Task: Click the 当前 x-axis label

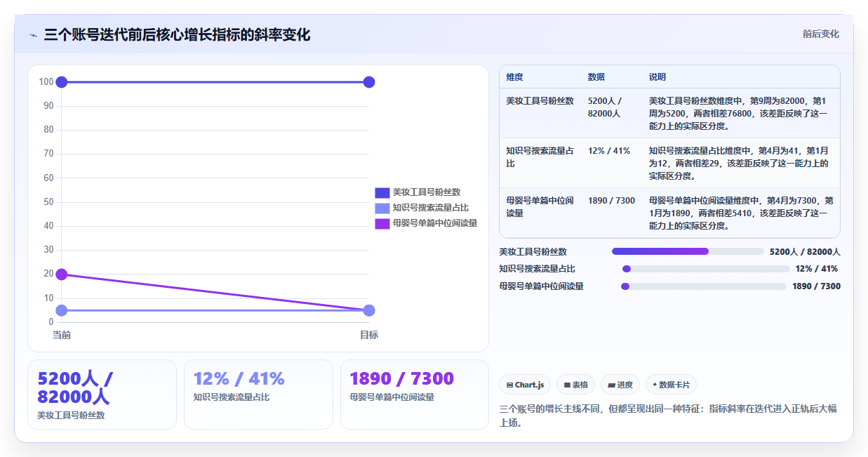Action: (x=61, y=335)
